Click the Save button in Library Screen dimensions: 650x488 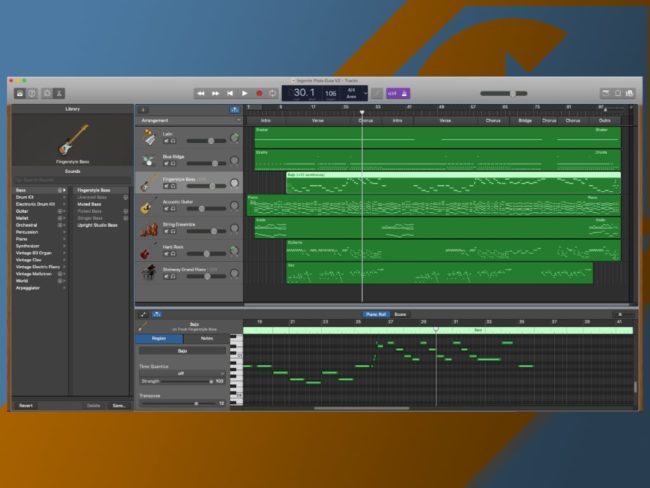click(x=119, y=405)
